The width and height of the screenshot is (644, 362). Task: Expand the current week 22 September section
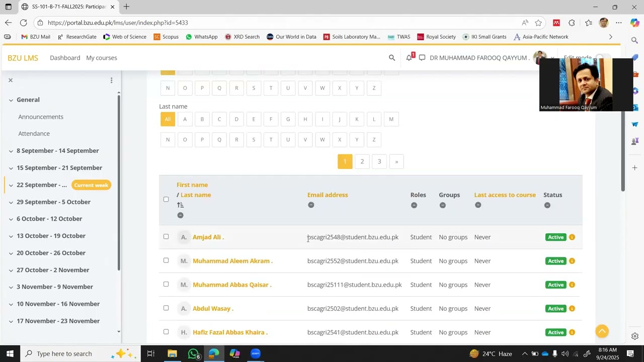click(11, 185)
